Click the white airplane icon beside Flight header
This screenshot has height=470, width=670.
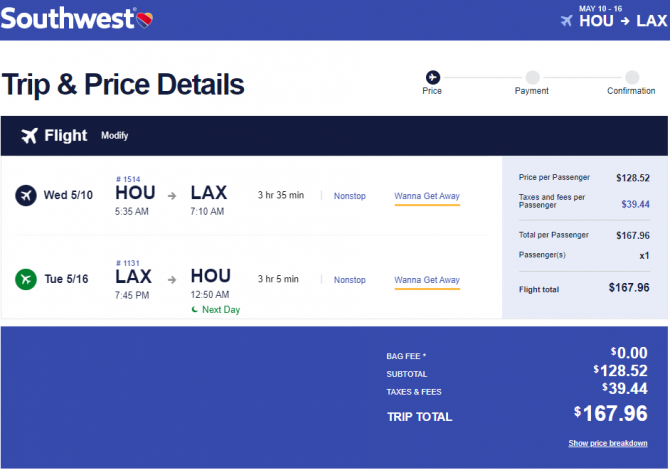point(29,136)
